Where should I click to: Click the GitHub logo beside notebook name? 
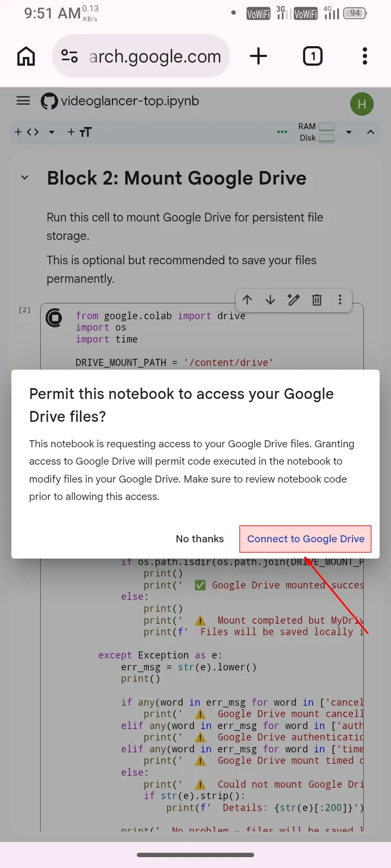[49, 102]
